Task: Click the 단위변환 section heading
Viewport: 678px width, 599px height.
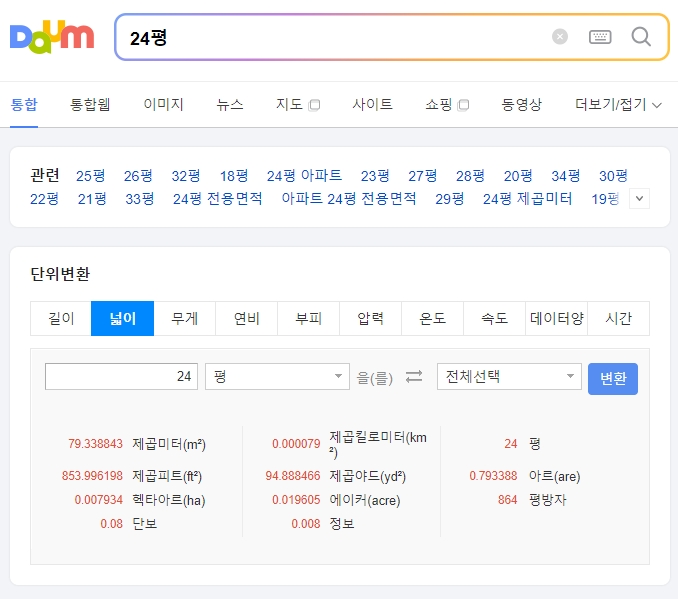Action: click(x=60, y=274)
